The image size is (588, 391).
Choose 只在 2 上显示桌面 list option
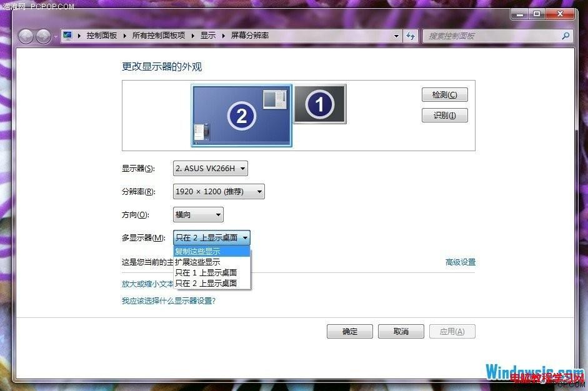[x=212, y=283]
